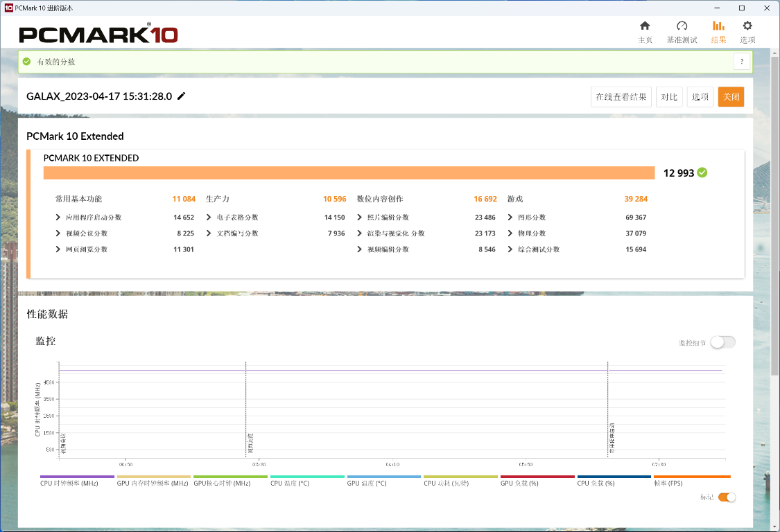Click the graphics score value 69 367
The width and height of the screenshot is (780, 532).
point(636,218)
